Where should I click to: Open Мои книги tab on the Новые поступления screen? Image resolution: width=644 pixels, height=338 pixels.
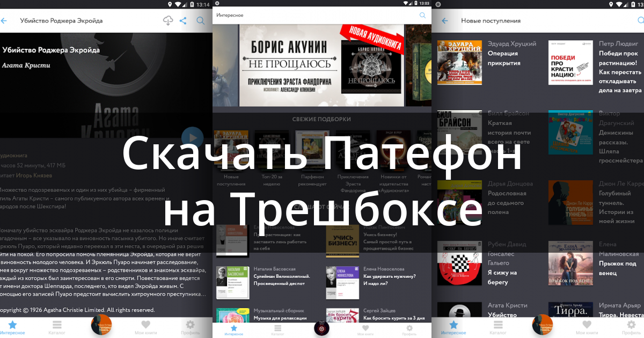[587, 328]
